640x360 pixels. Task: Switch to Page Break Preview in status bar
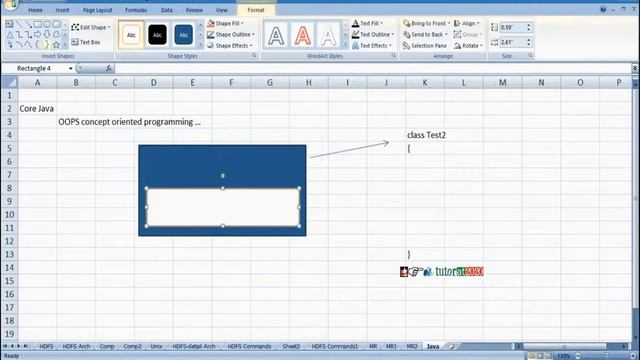pyautogui.click(x=549, y=356)
